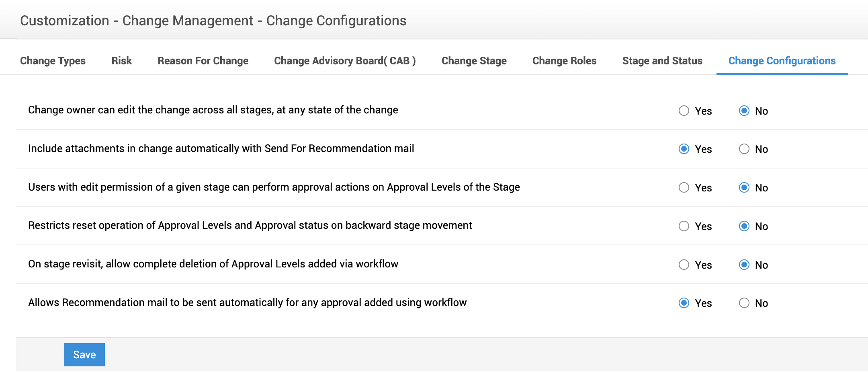Select No for change owner edit across stages
This screenshot has height=374, width=868.
[744, 111]
